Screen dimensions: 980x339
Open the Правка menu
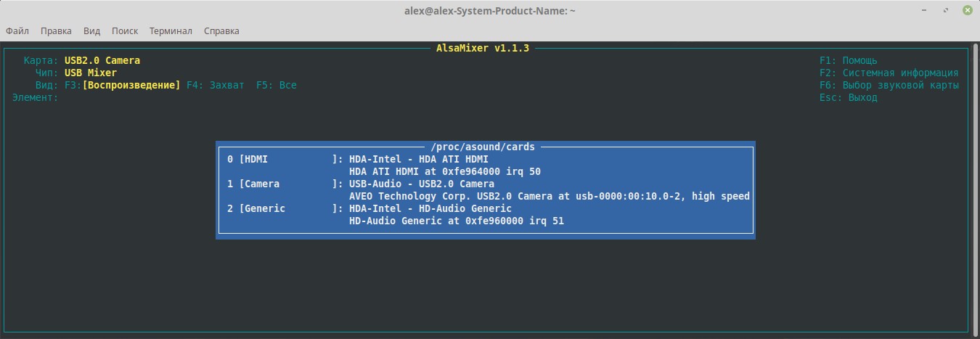tap(56, 31)
